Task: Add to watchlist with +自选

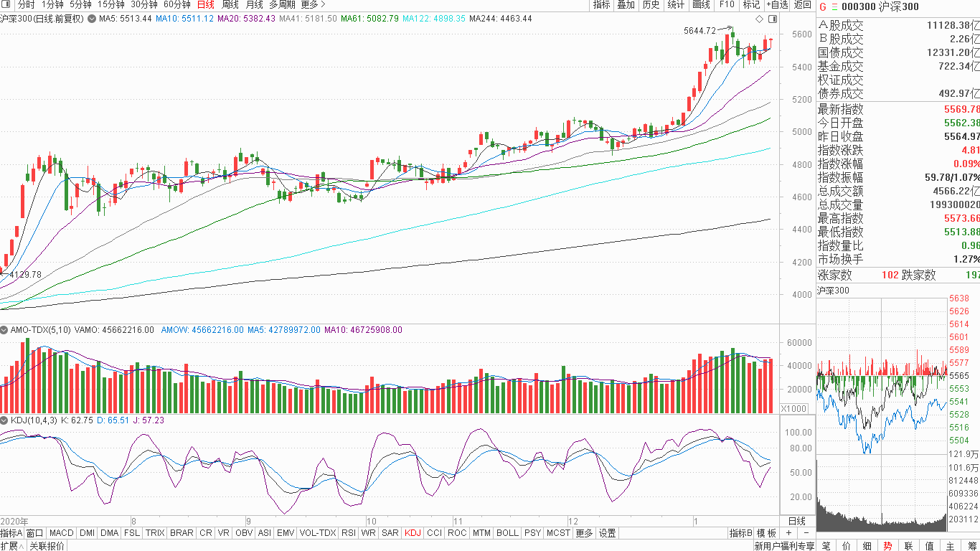Action: (x=777, y=5)
